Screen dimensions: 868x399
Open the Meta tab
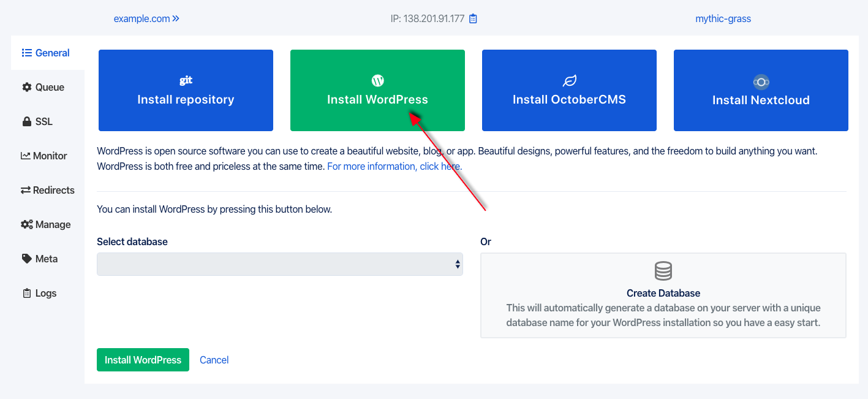[48, 259]
